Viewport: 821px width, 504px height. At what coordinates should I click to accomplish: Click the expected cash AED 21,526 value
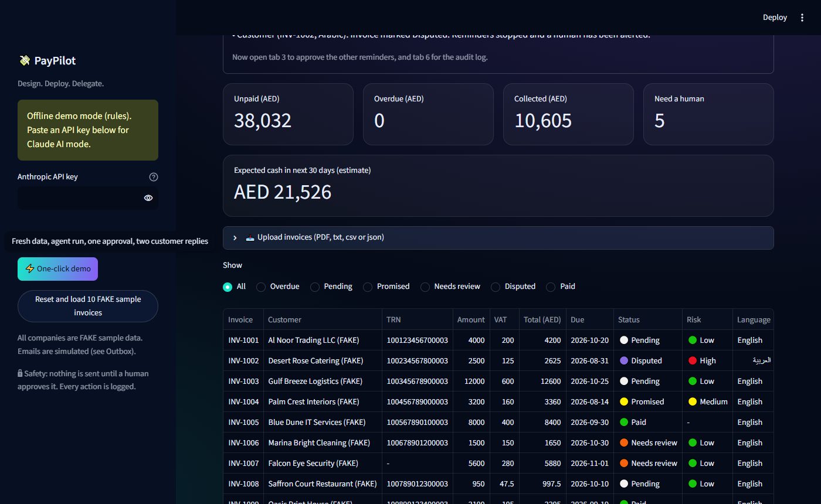tap(283, 192)
